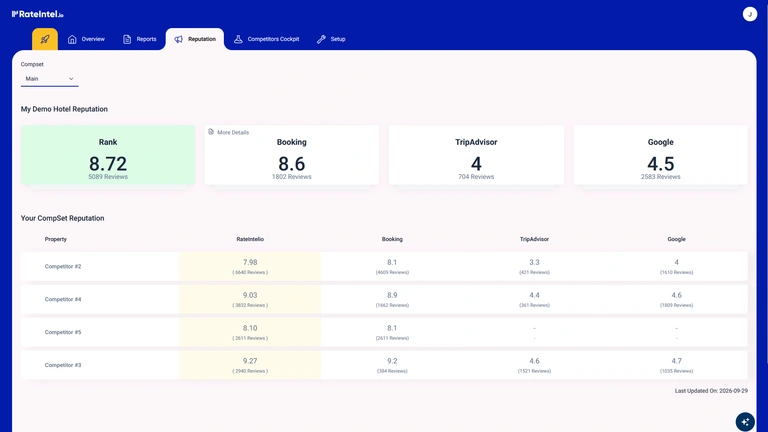Click Competitor #4 RateIntelio score 9.03

tap(250, 295)
